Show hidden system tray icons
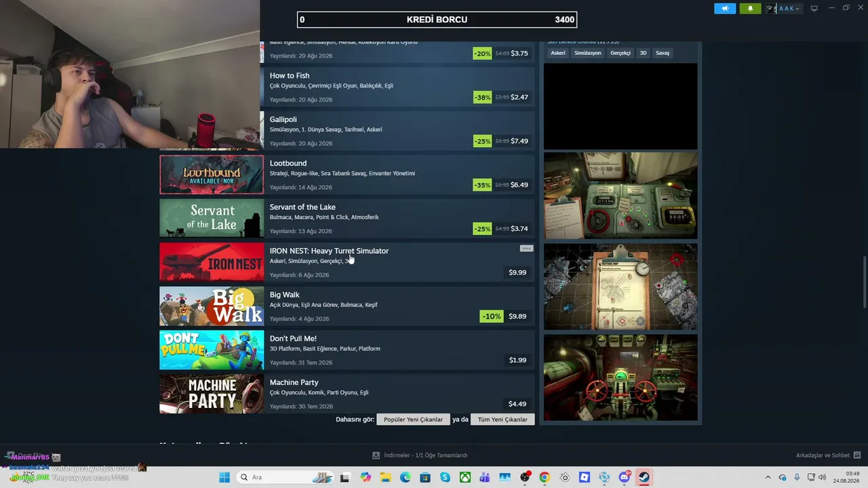The image size is (868, 488). point(768,478)
